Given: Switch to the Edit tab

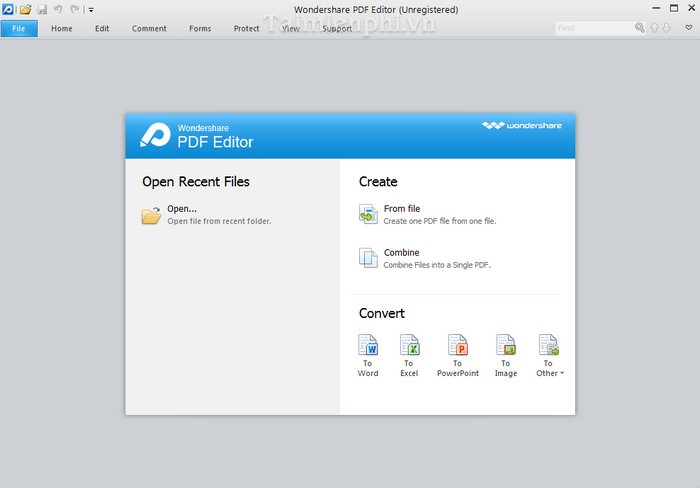Looking at the screenshot, I should point(102,29).
